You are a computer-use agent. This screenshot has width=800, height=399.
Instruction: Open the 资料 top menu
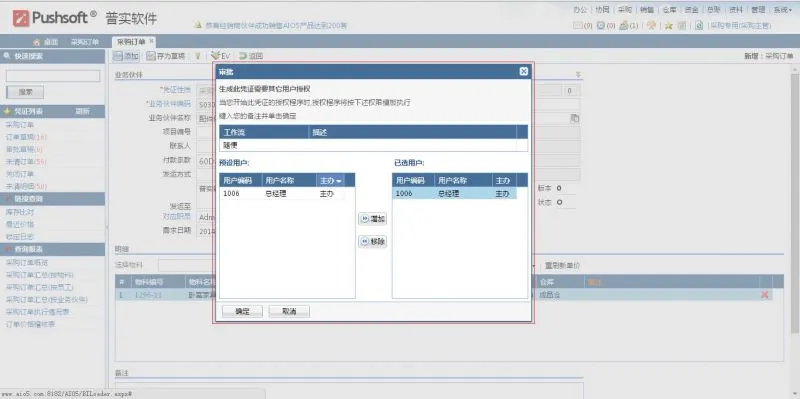pos(735,10)
